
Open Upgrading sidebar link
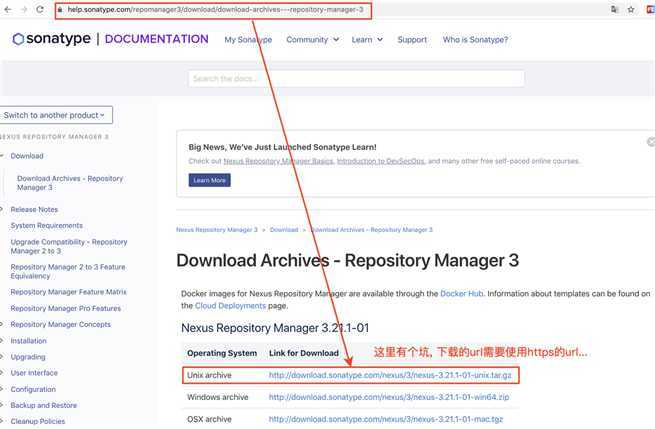[x=28, y=357]
